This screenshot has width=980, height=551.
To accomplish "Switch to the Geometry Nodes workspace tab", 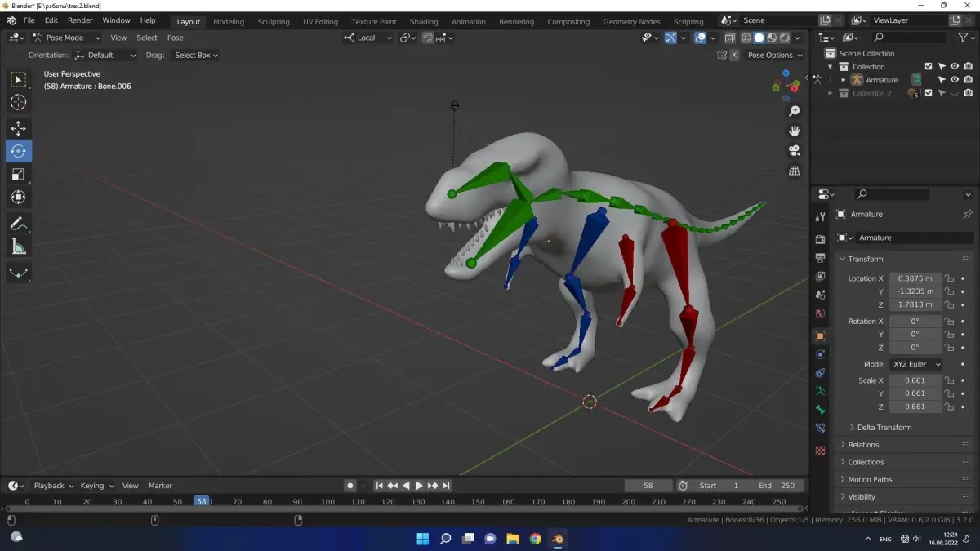I will pos(631,22).
